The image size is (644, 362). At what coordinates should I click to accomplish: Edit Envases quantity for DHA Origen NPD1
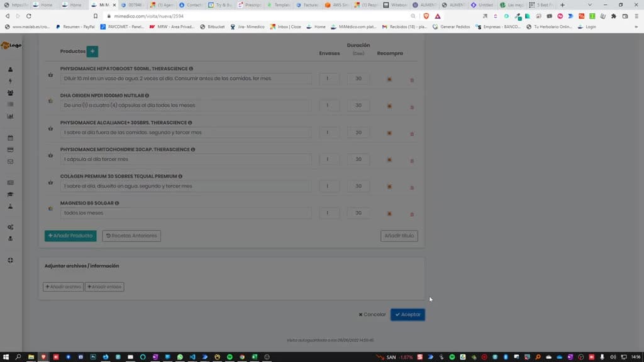(330, 106)
